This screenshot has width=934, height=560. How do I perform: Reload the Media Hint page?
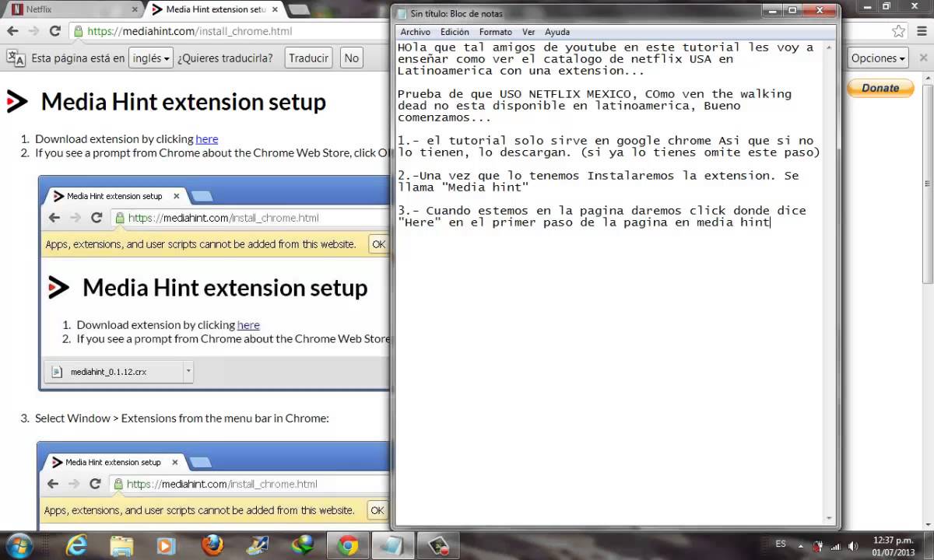[54, 31]
